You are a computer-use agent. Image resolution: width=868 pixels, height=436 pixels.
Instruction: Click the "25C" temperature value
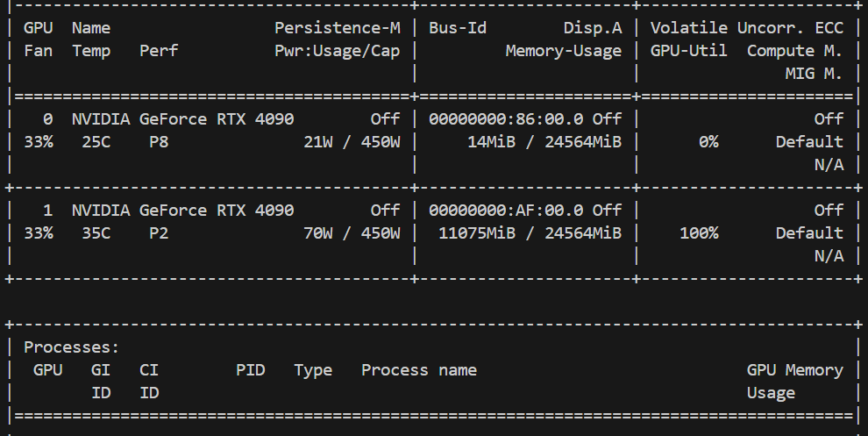point(96,142)
